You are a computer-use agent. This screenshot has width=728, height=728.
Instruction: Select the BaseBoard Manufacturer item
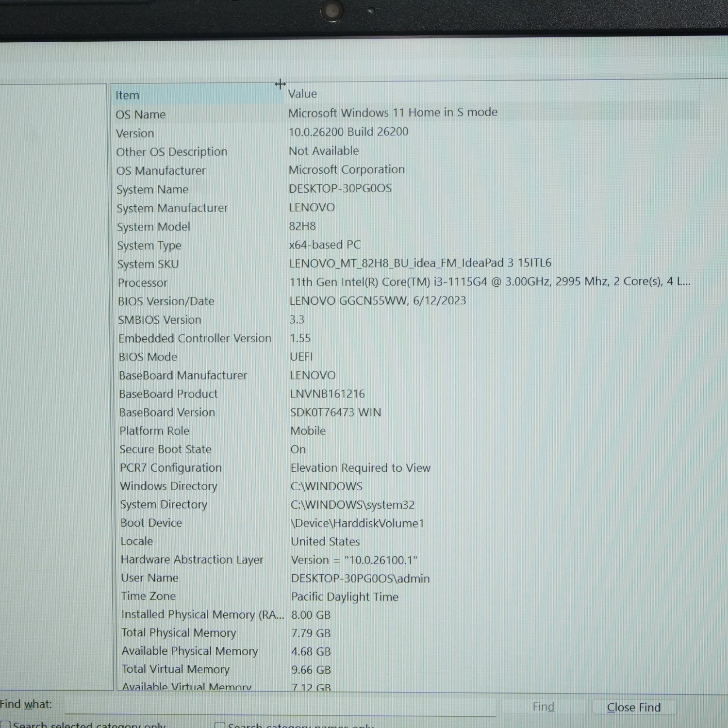click(x=183, y=375)
